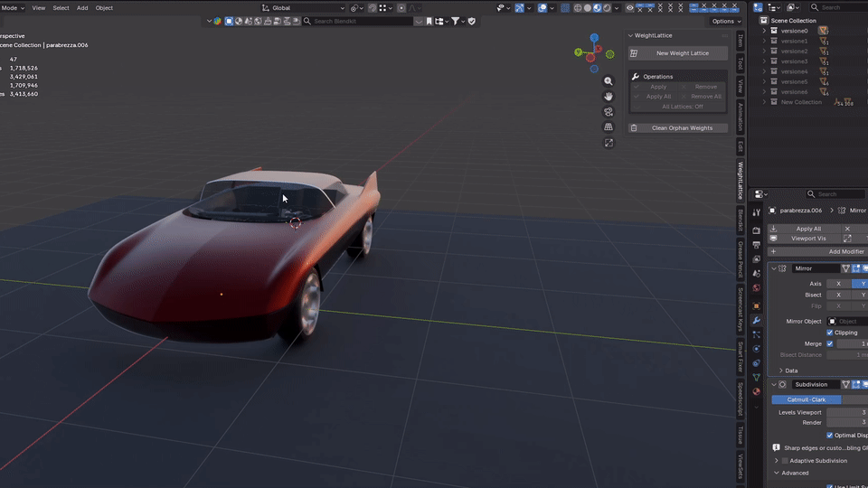
Task: Open the Select menu
Action: (61, 8)
